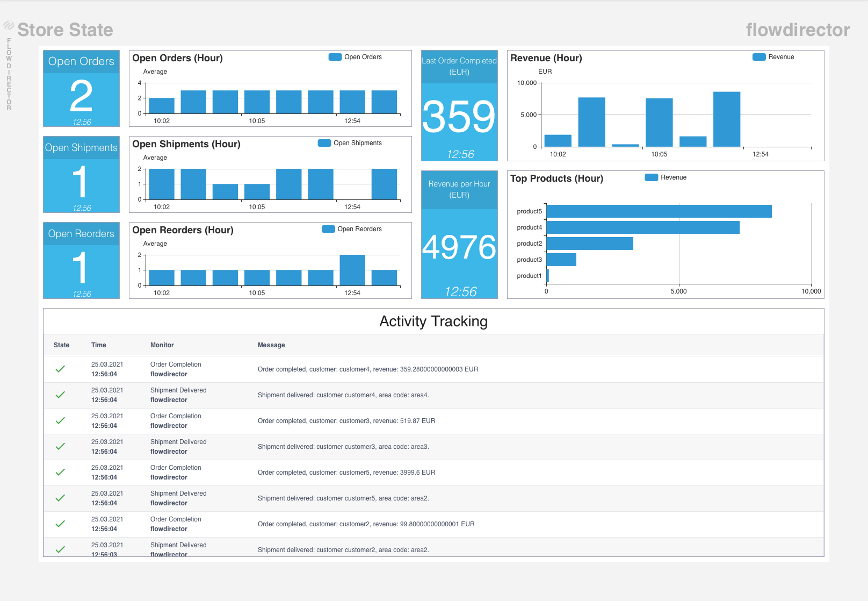Click the green checkmark for customer4 order completion

tap(60, 369)
